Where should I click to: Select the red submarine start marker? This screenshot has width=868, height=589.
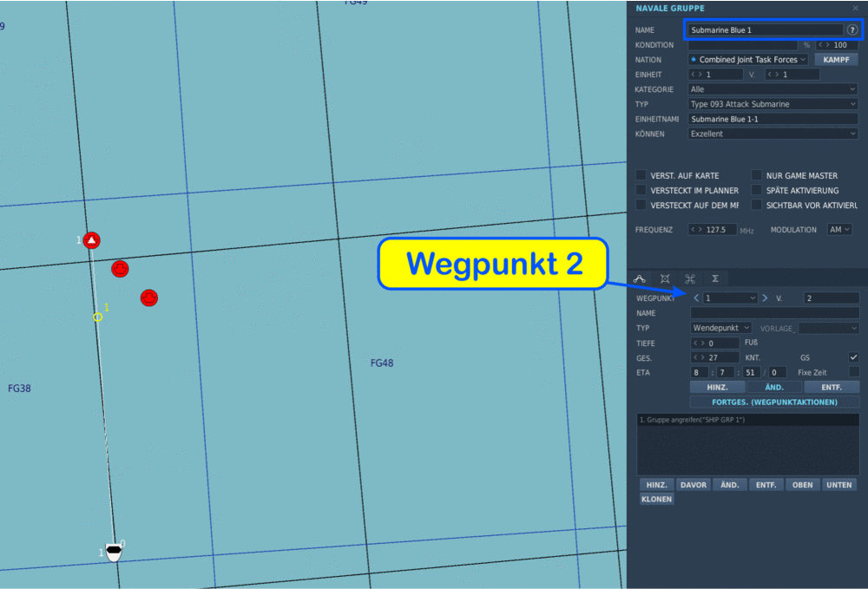click(92, 240)
